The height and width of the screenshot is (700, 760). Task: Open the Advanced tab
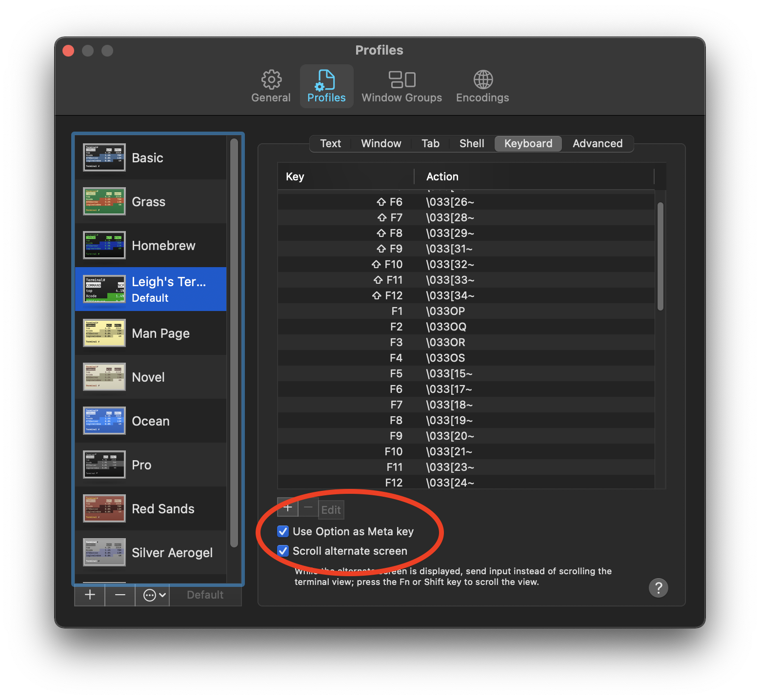pyautogui.click(x=598, y=143)
